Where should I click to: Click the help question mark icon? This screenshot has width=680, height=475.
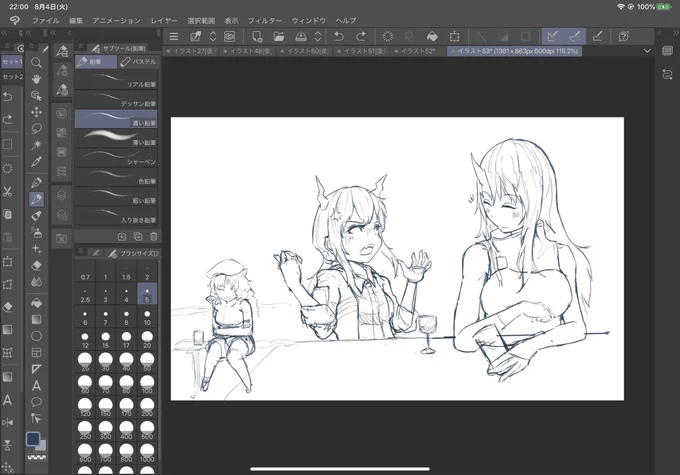tap(624, 36)
